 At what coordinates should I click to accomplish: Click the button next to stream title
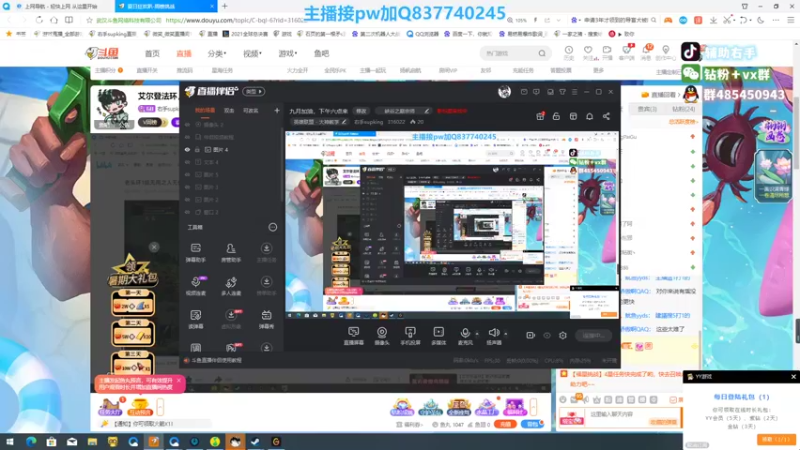361,111
